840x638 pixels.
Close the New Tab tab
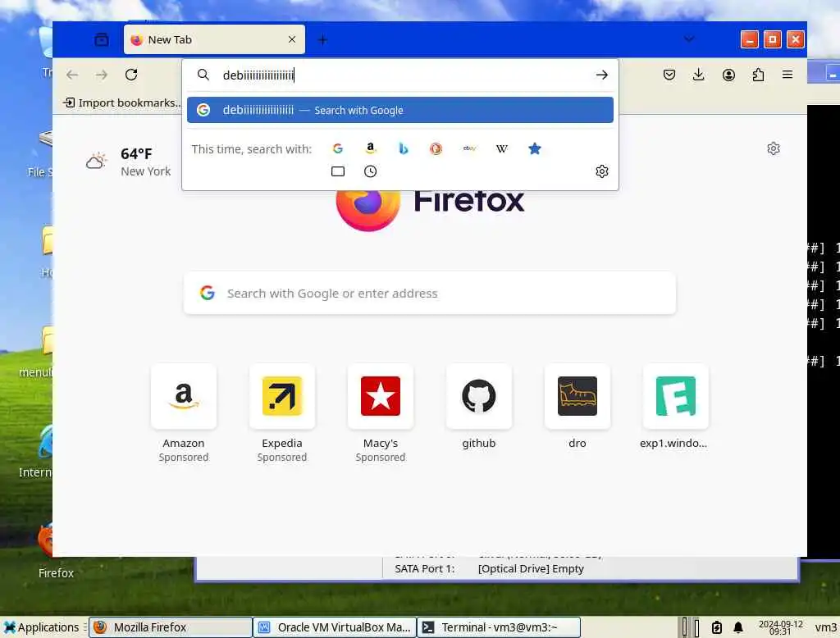click(292, 39)
